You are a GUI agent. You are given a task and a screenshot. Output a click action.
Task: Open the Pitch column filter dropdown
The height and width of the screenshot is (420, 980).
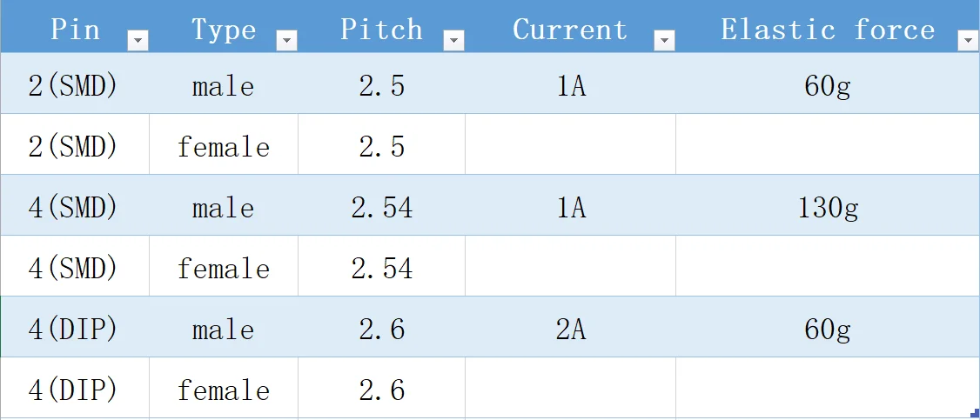tap(453, 40)
